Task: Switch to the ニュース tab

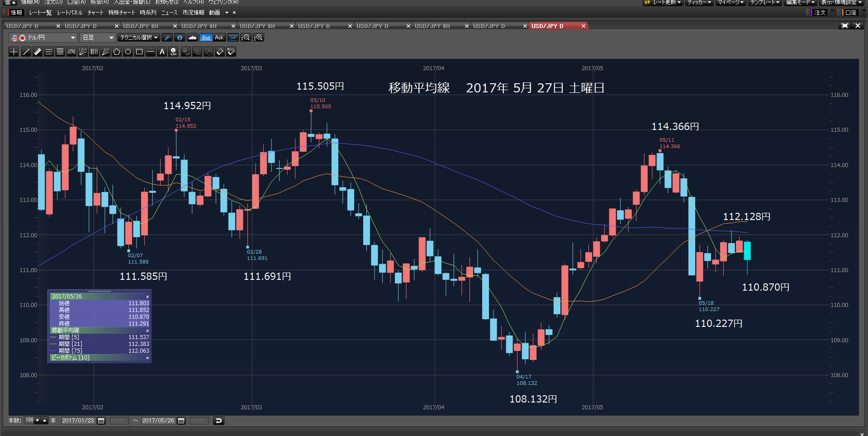Action: tap(169, 13)
